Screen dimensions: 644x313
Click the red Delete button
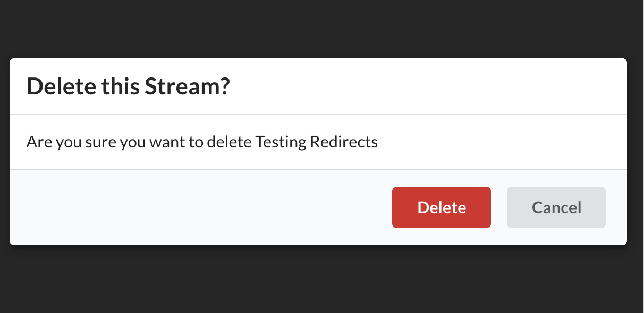[441, 207]
